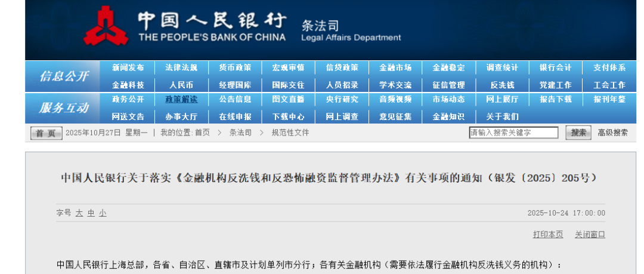Image resolution: width=644 pixels, height=274 pixels.
Task: Open the 办事大厅 menu item
Action: click(x=181, y=117)
